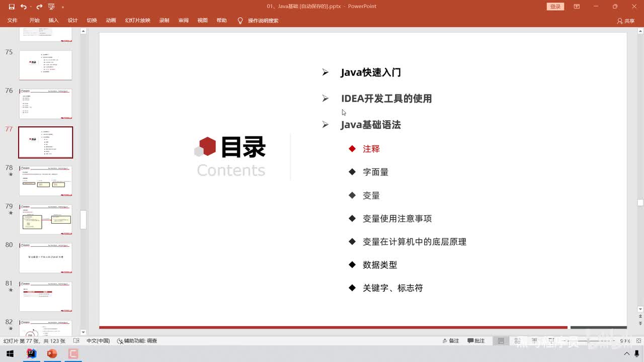
Task: Click the Java基础语法 heading
Action: [371, 125]
